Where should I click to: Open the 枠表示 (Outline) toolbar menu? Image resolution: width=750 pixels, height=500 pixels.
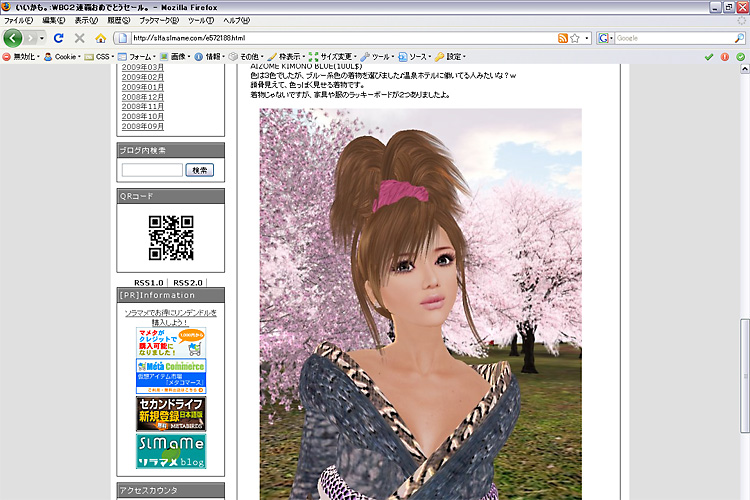click(286, 56)
